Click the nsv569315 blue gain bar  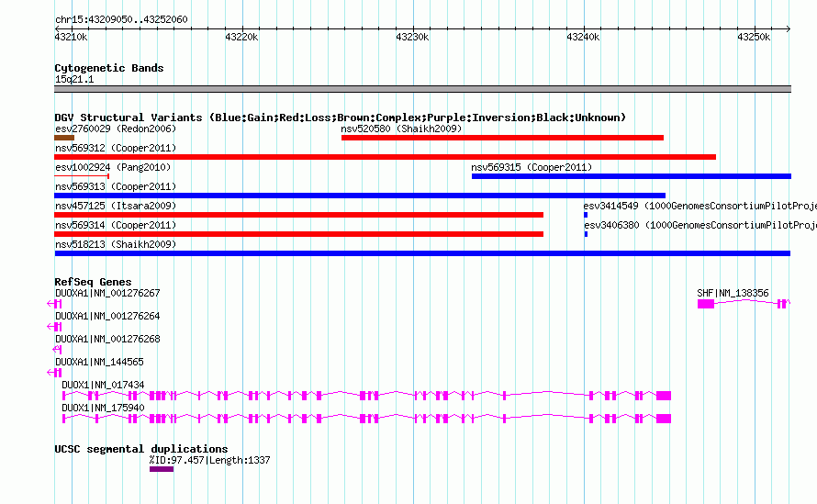pos(632,176)
